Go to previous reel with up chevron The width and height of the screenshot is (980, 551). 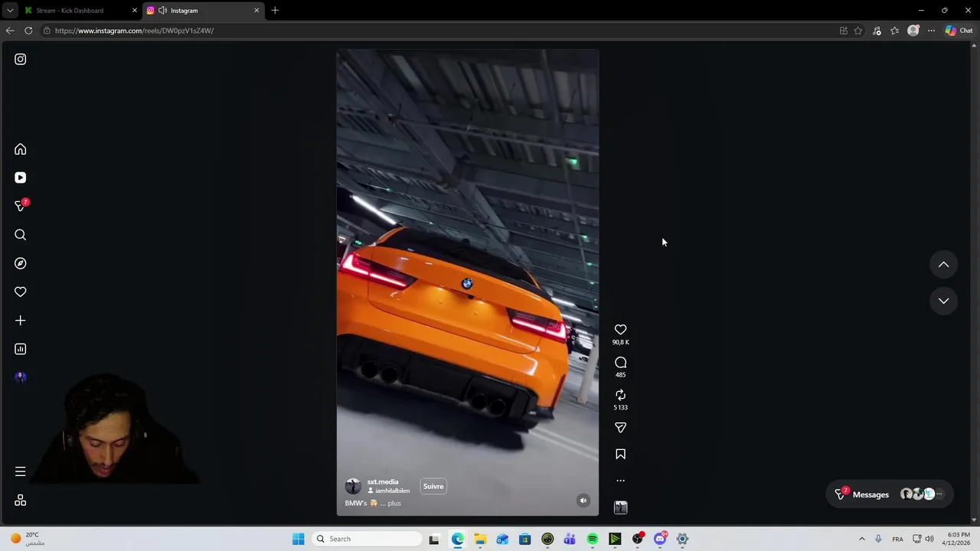point(944,265)
